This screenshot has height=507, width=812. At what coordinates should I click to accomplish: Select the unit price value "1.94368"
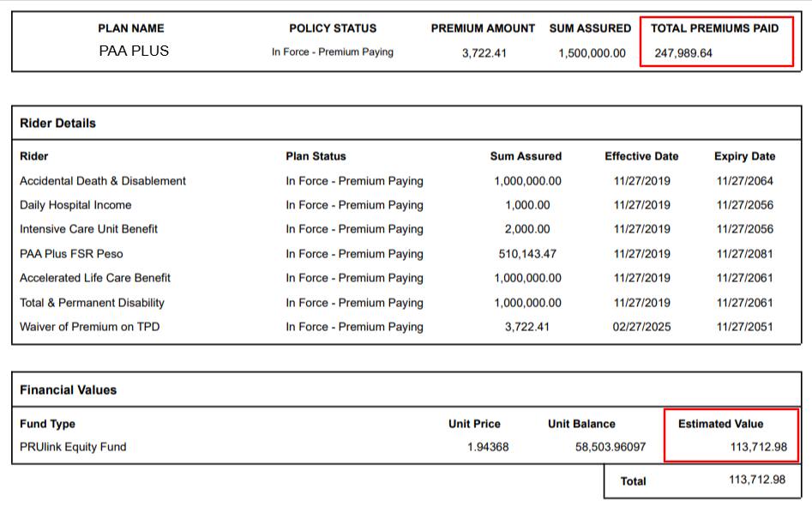488,447
